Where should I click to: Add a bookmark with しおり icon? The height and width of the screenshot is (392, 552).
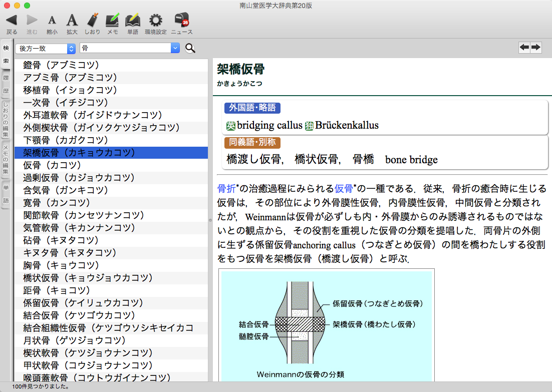pos(92,21)
